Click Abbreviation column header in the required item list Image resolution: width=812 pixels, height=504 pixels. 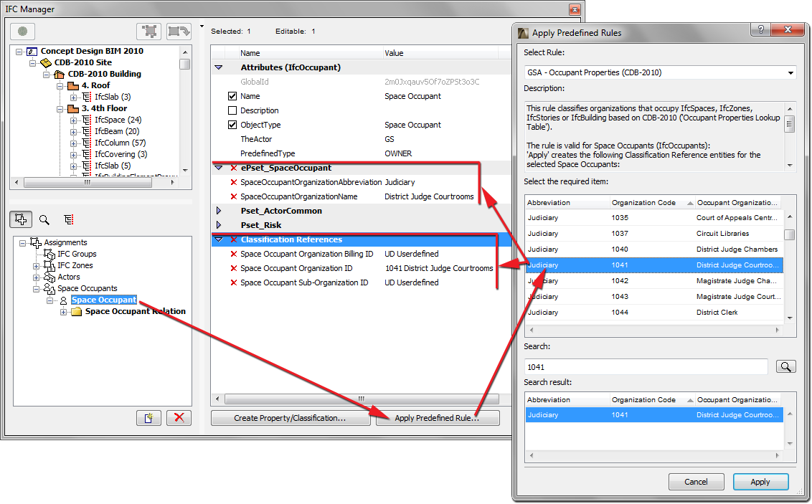click(x=567, y=203)
